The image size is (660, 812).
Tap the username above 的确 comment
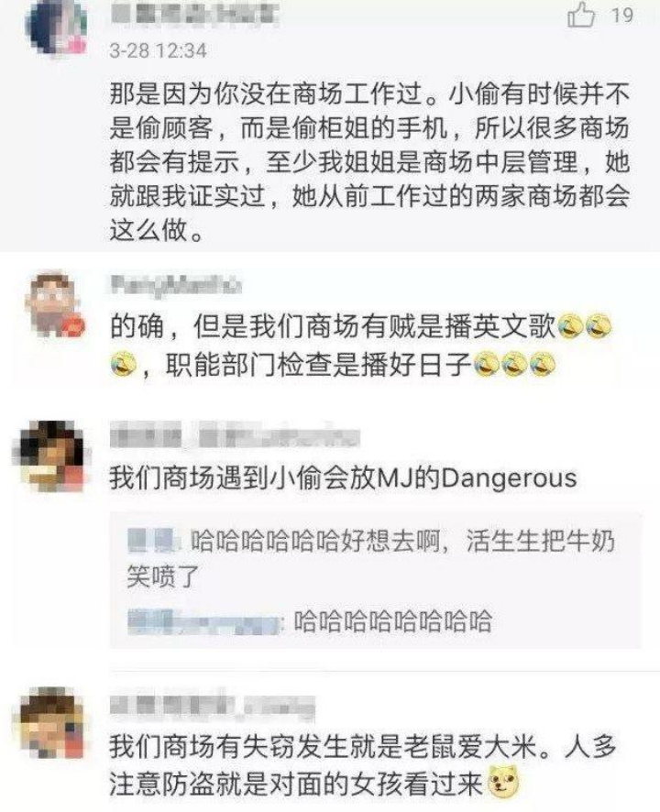pyautogui.click(x=176, y=285)
